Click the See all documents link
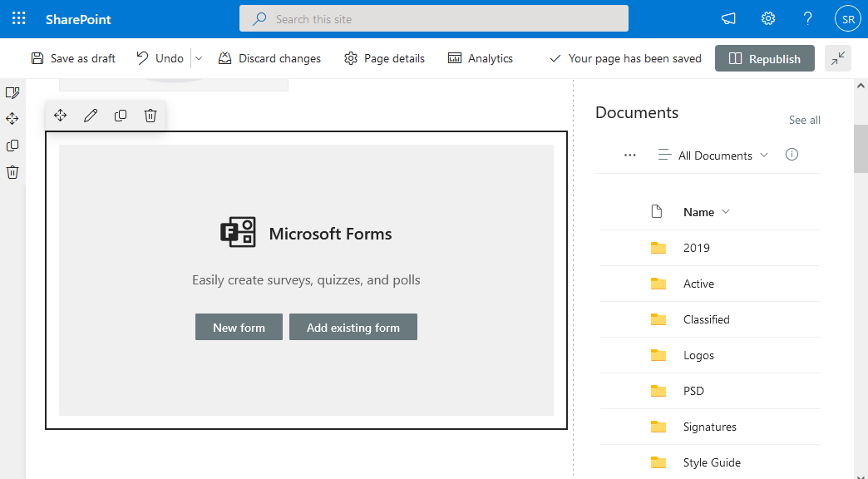868x479 pixels. pyautogui.click(x=804, y=120)
